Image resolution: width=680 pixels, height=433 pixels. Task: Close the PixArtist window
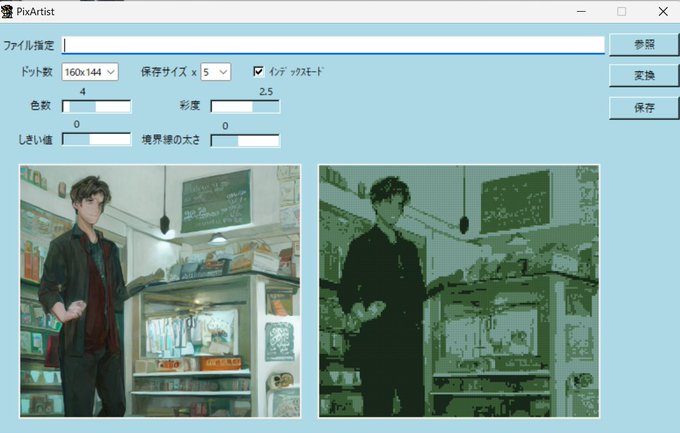pyautogui.click(x=663, y=11)
